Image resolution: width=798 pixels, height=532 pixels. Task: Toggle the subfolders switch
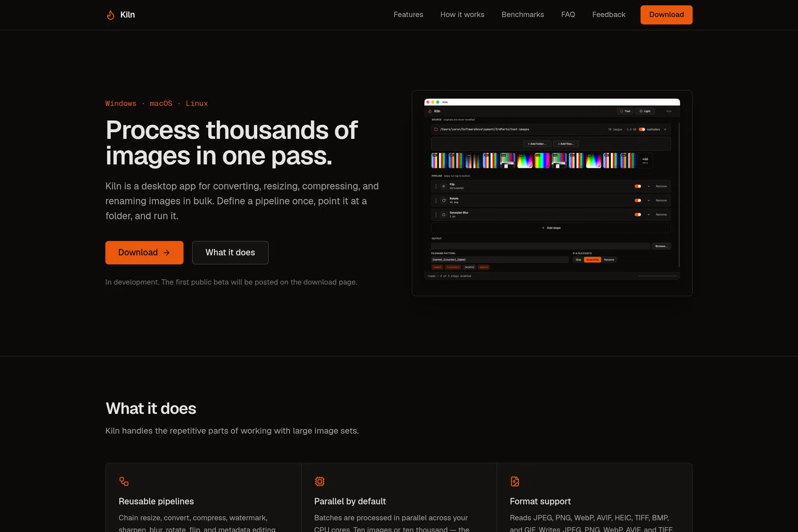coord(642,129)
